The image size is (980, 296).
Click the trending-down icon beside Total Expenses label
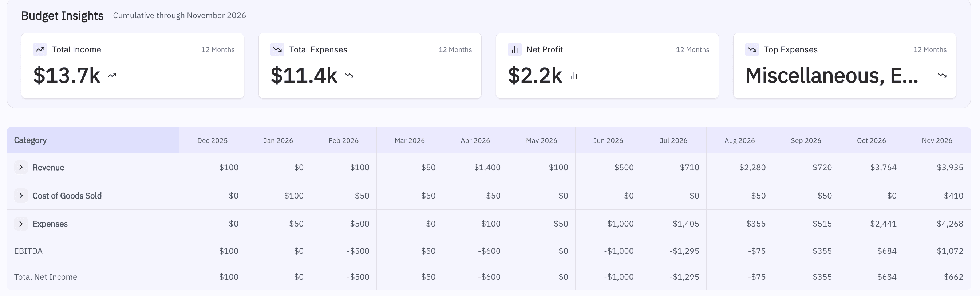pyautogui.click(x=277, y=50)
